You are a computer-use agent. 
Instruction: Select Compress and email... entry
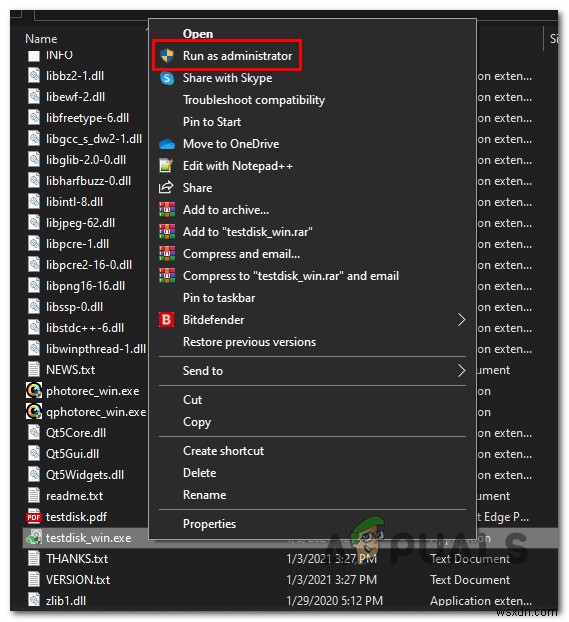tap(241, 254)
